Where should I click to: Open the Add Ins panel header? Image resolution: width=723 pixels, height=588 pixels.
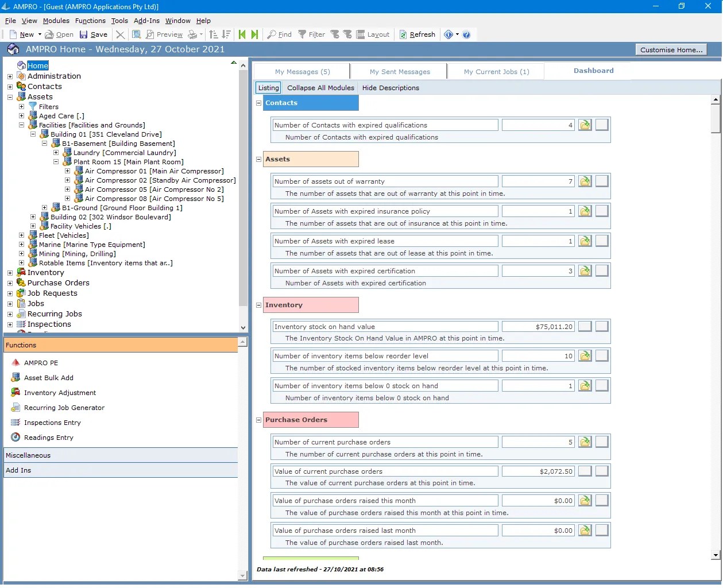click(121, 470)
